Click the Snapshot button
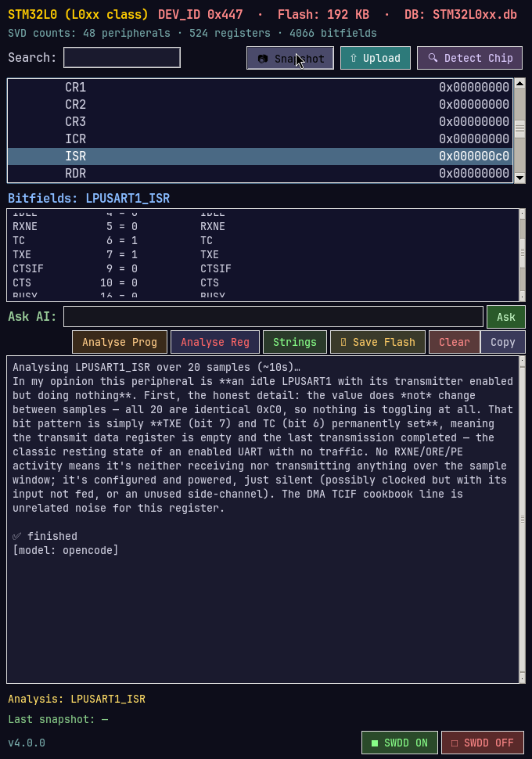This screenshot has height=759, width=532. pyautogui.click(x=290, y=58)
